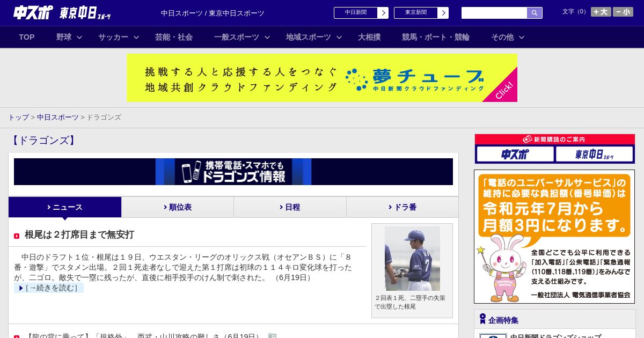The image size is (644, 338).
Task: Open the 一般スポーツ navigation menu
Action: tap(237, 37)
